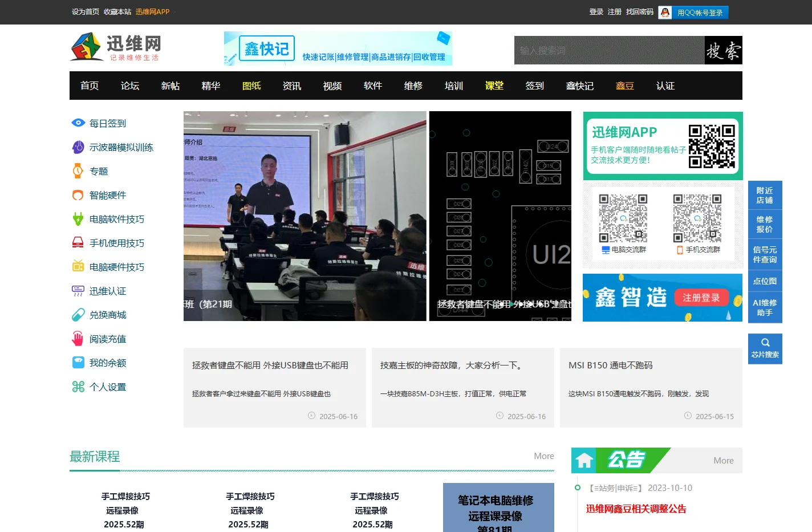Open the 维修报价 side button
The width and height of the screenshot is (812, 532).
click(x=765, y=224)
